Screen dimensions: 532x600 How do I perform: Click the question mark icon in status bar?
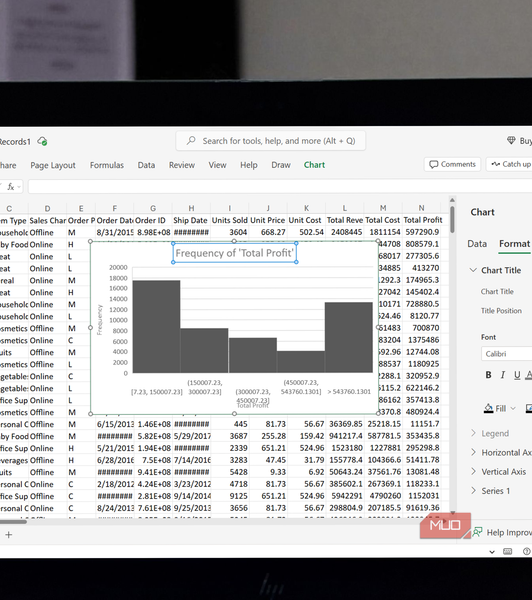527,551
